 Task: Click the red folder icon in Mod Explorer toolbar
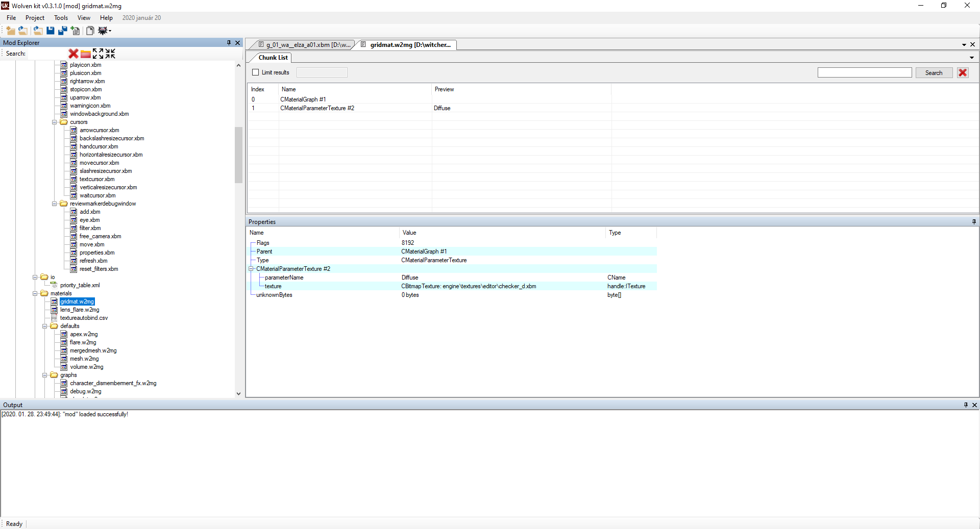(x=86, y=54)
